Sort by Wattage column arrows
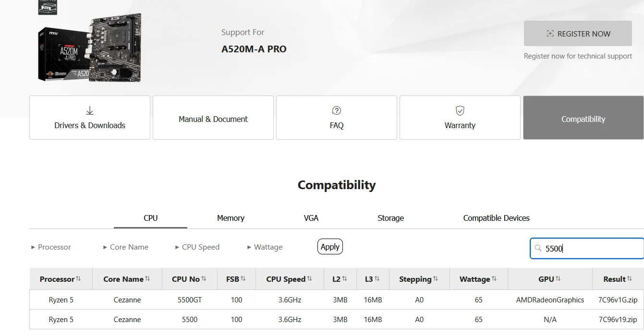The height and width of the screenshot is (336, 644). (494, 279)
